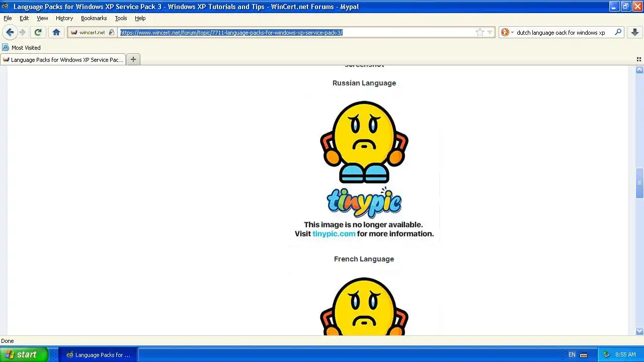This screenshot has width=644, height=362.
Task: Click the vertical scrollbar thumb
Action: [x=639, y=183]
